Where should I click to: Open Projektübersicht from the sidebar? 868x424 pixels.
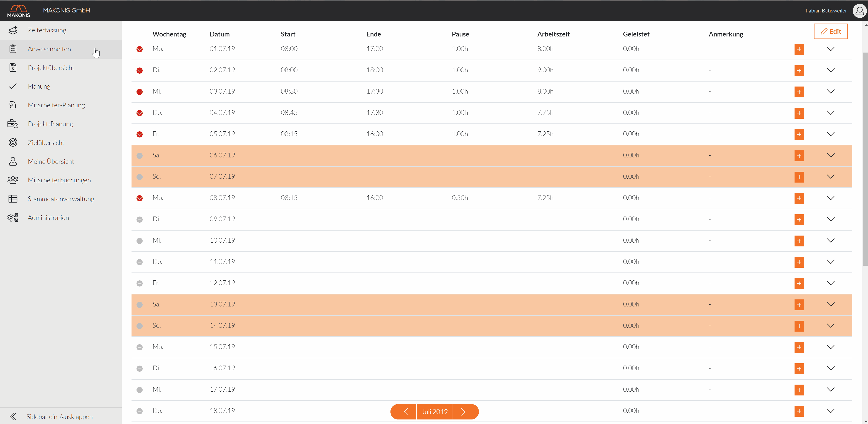[61, 68]
